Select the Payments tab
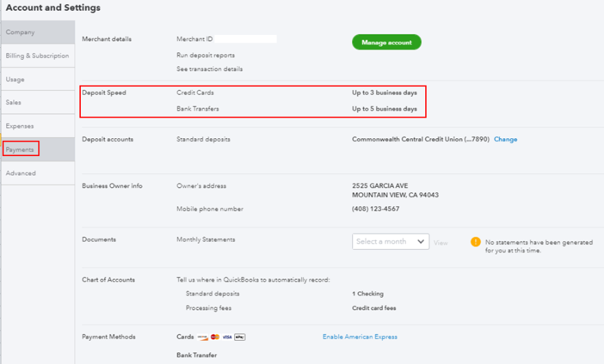Viewport: 604px width, 364px height. [21, 149]
